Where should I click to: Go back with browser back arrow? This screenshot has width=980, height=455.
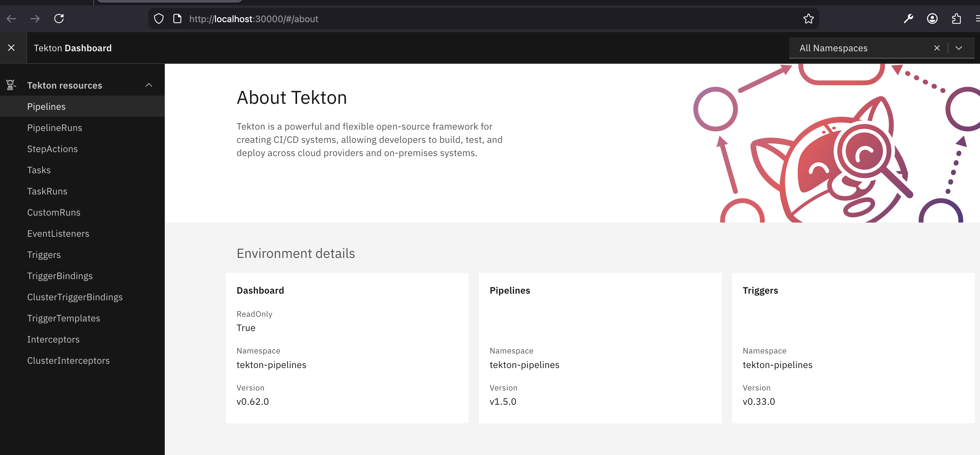pyautogui.click(x=11, y=19)
